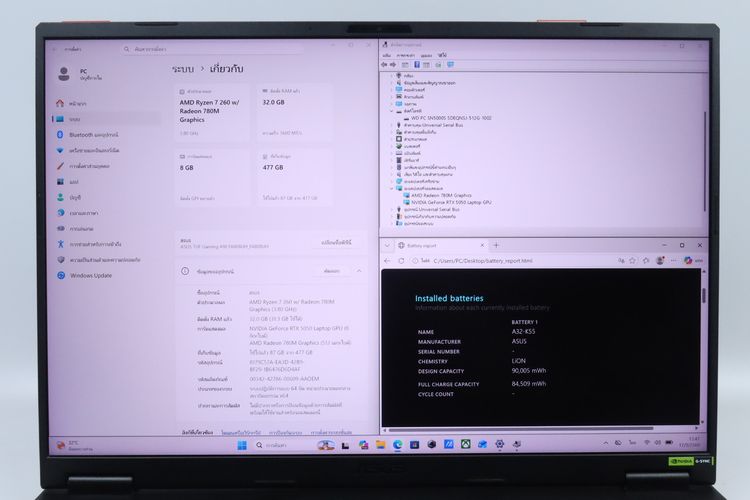This screenshot has width=750, height=500.
Task: Click the 8 GB graphics memory card
Action: tap(212, 178)
